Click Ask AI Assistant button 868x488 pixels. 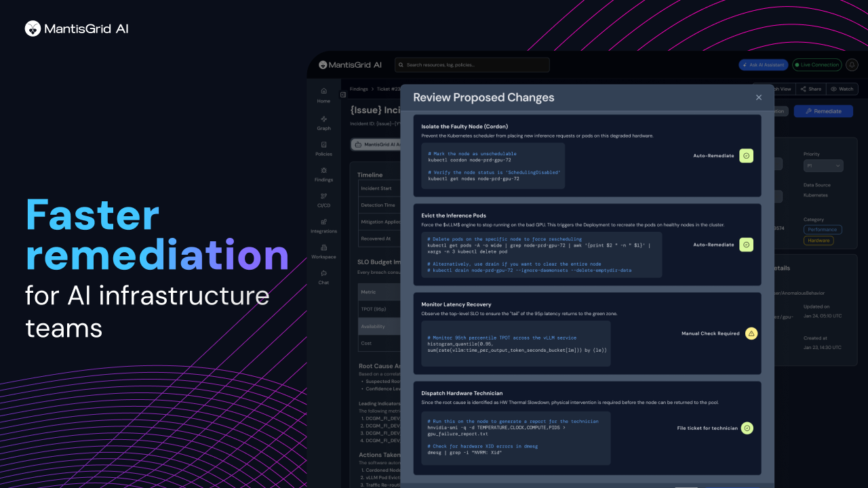(764, 65)
